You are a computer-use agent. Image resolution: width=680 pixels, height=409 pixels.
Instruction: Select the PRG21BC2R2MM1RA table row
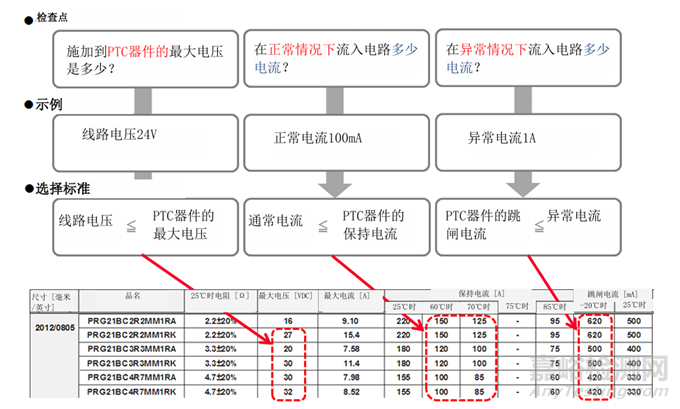[133, 321]
